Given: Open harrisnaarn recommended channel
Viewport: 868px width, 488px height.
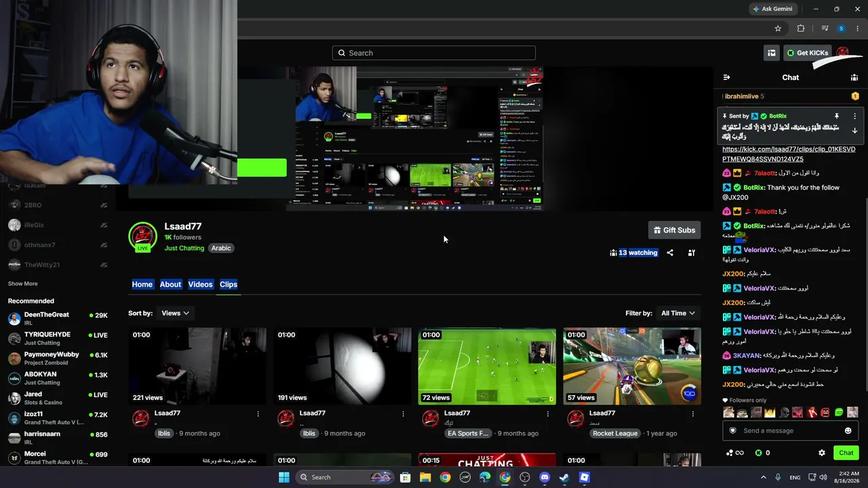Looking at the screenshot, I should [x=58, y=438].
